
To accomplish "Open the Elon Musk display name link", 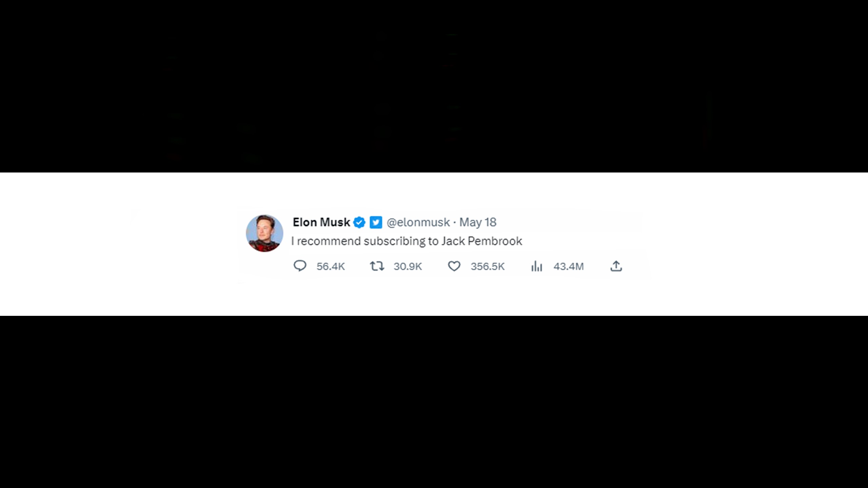I will [321, 222].
